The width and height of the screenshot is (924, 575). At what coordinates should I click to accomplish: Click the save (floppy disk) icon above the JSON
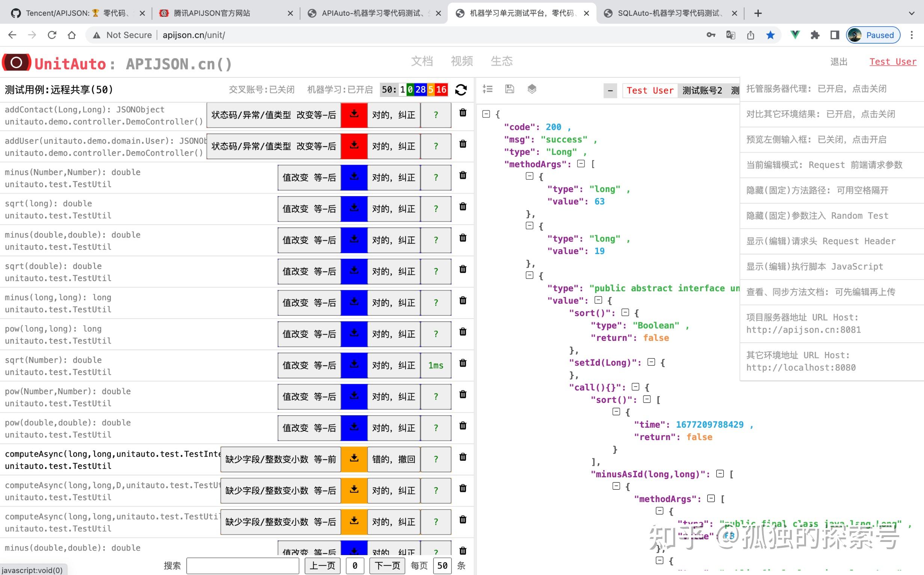(510, 89)
